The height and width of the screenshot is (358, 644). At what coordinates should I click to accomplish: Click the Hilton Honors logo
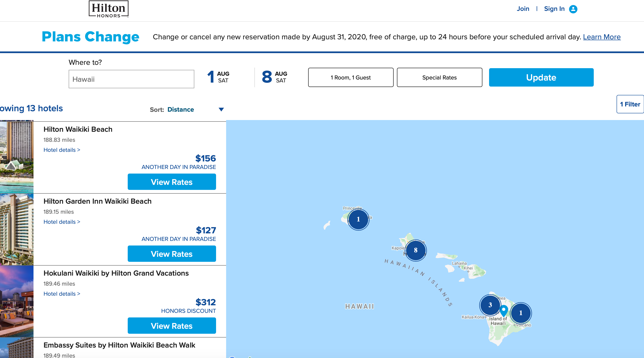pos(108,9)
